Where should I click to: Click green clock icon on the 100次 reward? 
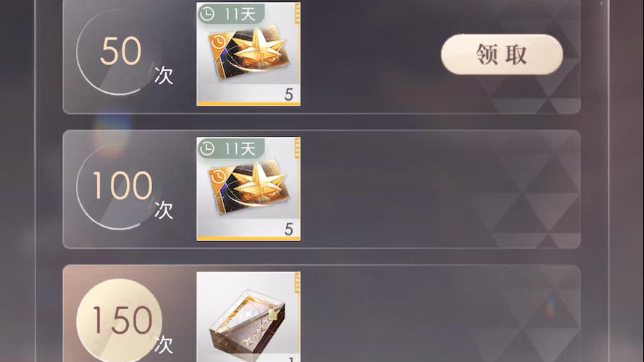pos(207,148)
